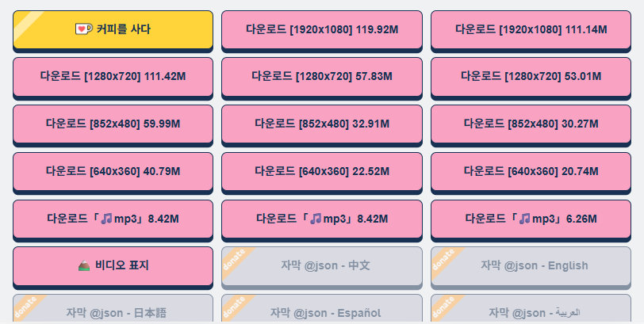Download the 640x360 40.79M video
Screen dimensions: 644x324
(113, 171)
